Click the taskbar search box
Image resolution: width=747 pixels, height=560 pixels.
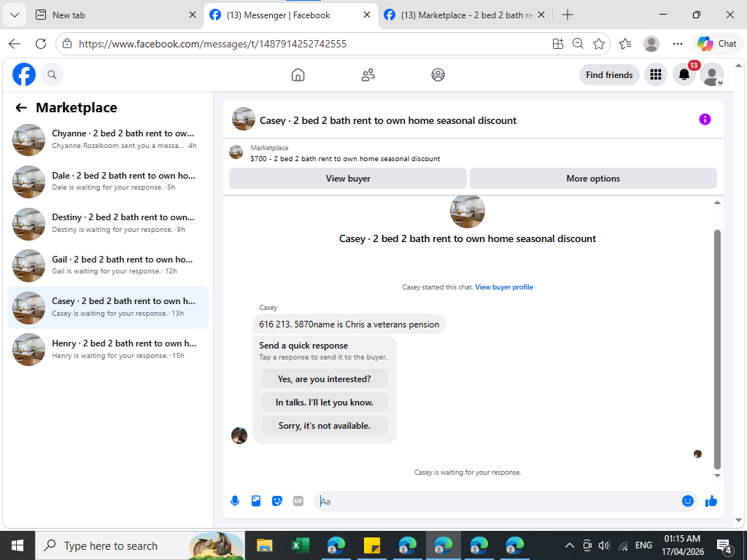coord(139,545)
